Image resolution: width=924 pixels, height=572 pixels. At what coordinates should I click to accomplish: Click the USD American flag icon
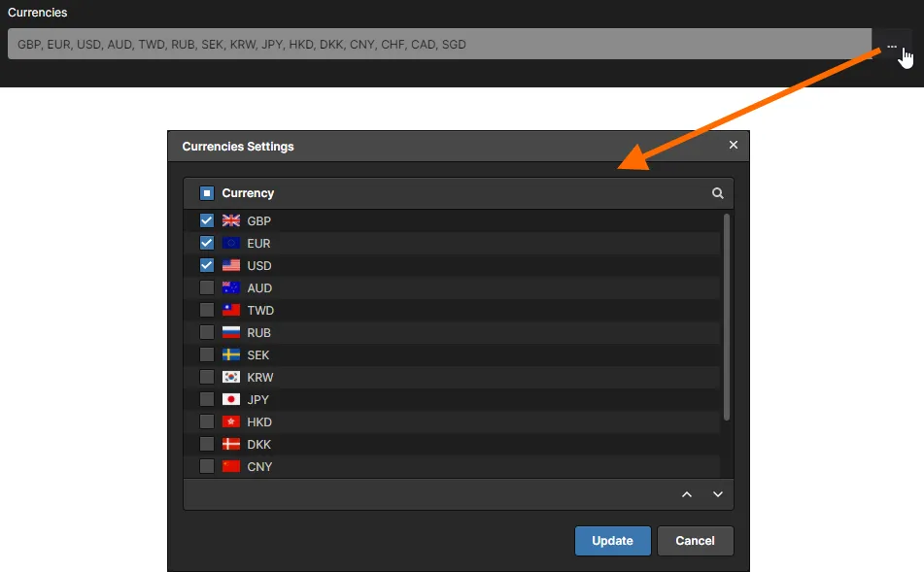coord(231,266)
